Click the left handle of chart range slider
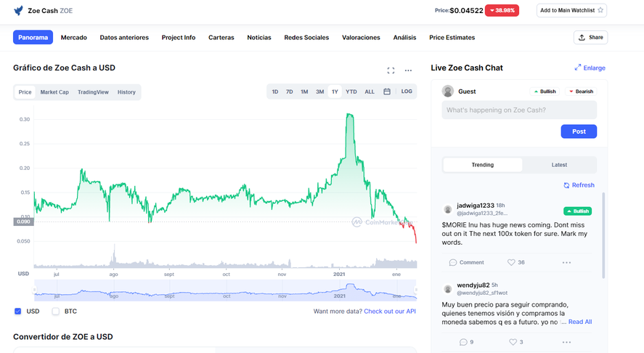This screenshot has height=353, width=644. [35, 290]
